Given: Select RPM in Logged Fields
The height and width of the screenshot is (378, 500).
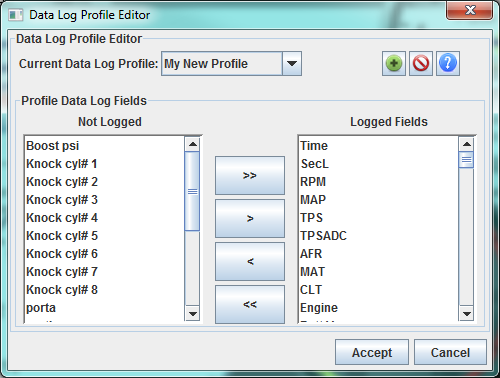Looking at the screenshot, I should (x=379, y=182).
